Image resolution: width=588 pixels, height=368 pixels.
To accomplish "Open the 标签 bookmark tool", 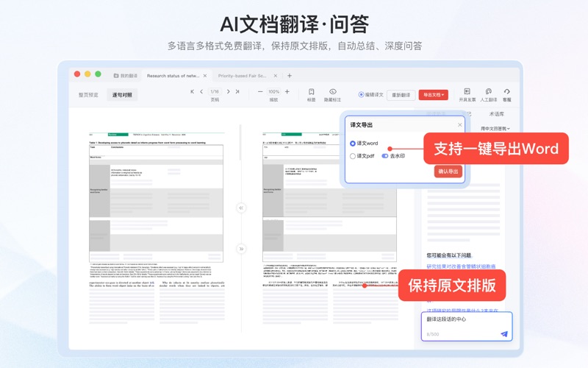I will click(x=311, y=95).
